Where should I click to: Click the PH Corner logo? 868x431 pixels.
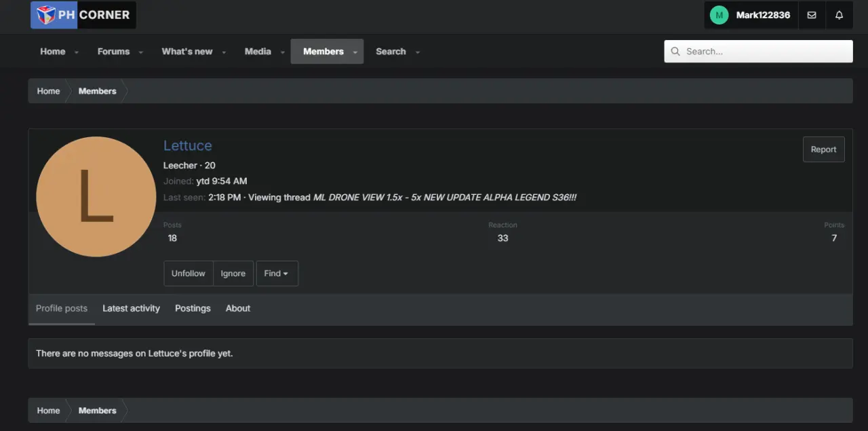pyautogui.click(x=83, y=15)
